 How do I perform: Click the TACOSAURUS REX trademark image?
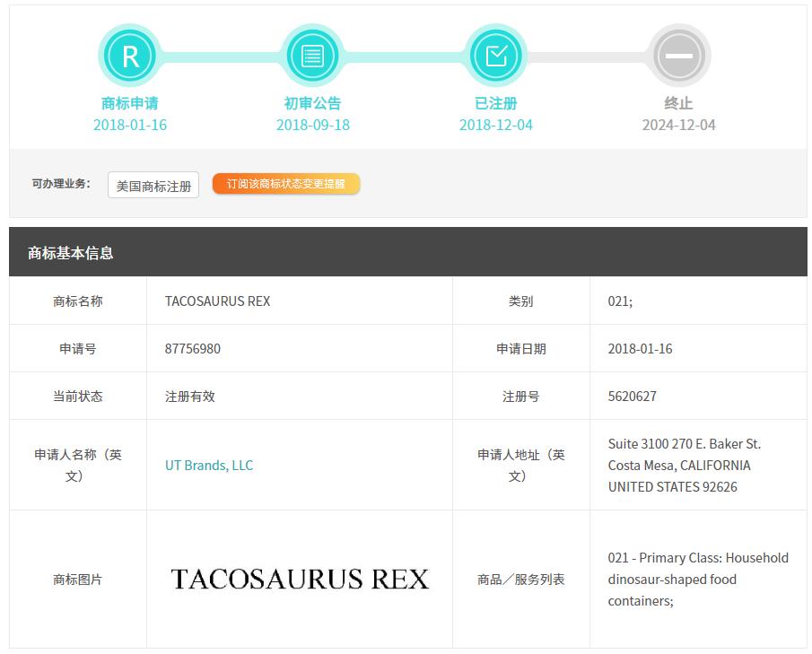(300, 580)
